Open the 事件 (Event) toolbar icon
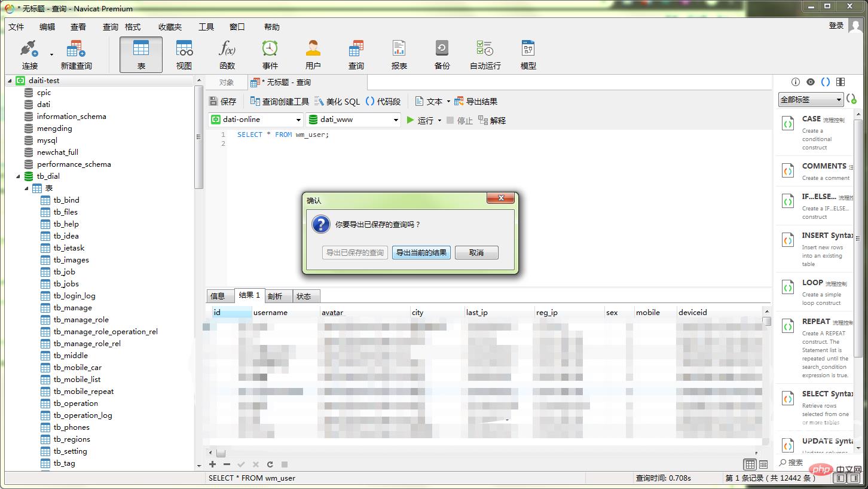 [x=270, y=55]
